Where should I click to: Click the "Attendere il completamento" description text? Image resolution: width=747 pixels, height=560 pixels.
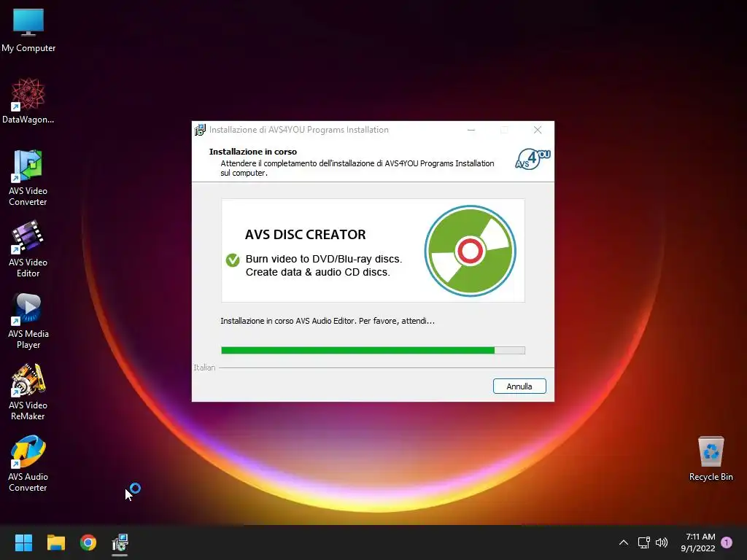click(x=357, y=168)
